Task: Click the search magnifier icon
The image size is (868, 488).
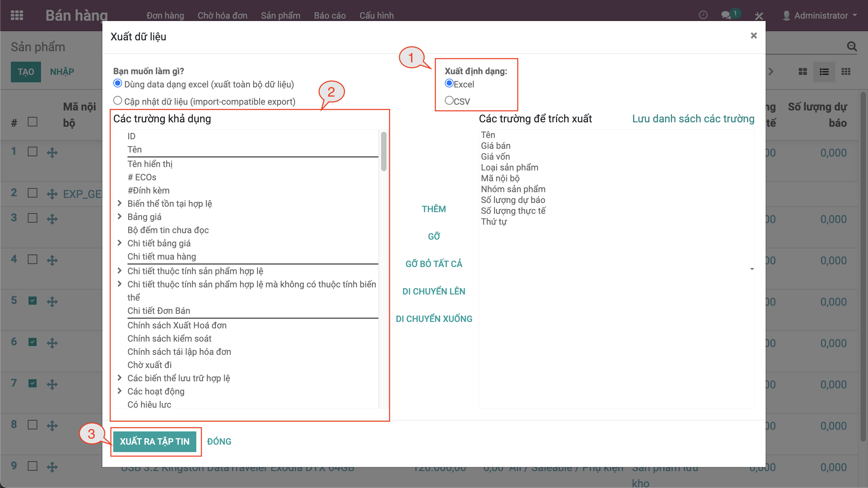Action: pos(852,46)
